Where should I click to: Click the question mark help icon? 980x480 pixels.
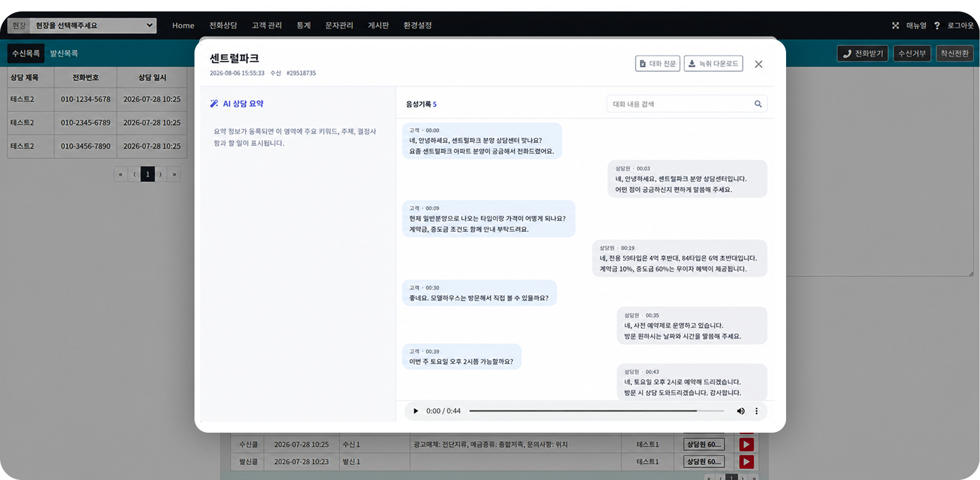point(937,26)
